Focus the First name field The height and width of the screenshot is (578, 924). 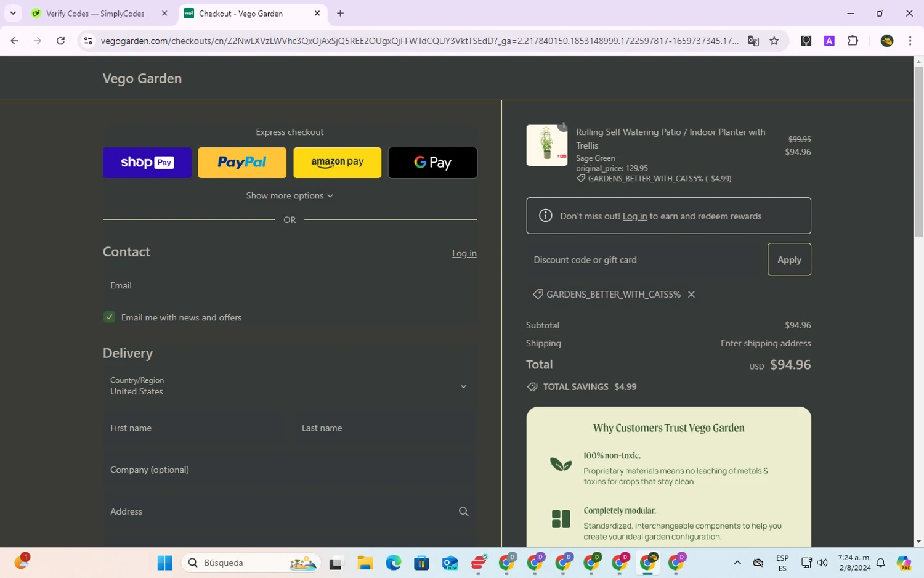[194, 428]
